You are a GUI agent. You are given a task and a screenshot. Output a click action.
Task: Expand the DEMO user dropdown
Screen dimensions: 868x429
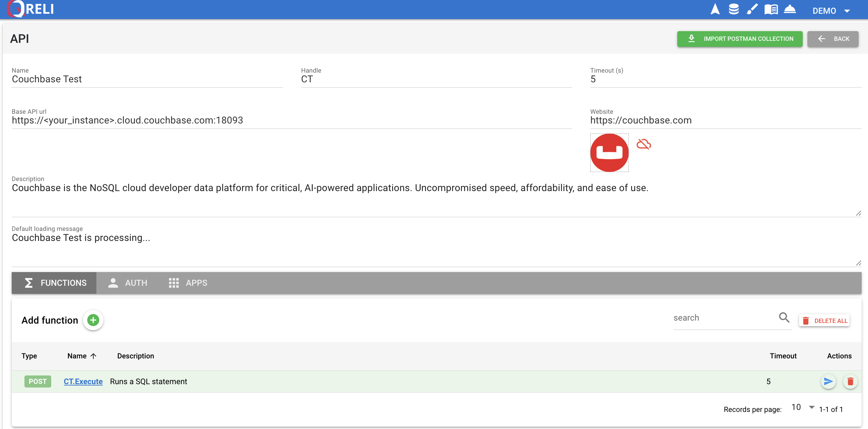[831, 11]
